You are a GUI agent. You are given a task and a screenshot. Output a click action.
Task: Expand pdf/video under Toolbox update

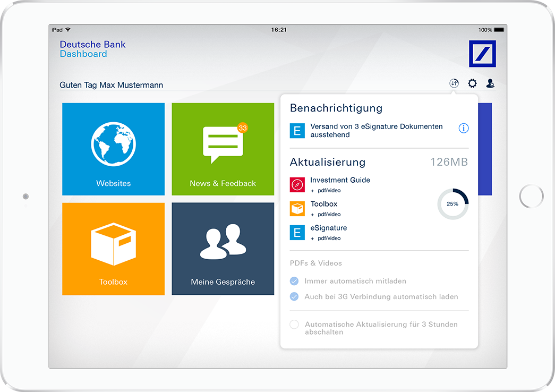[x=326, y=214]
